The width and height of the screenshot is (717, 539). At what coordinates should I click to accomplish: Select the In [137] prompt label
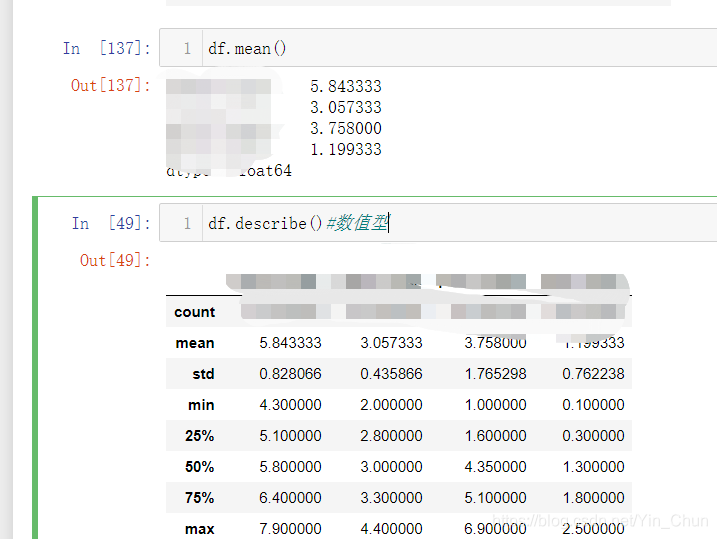point(107,48)
